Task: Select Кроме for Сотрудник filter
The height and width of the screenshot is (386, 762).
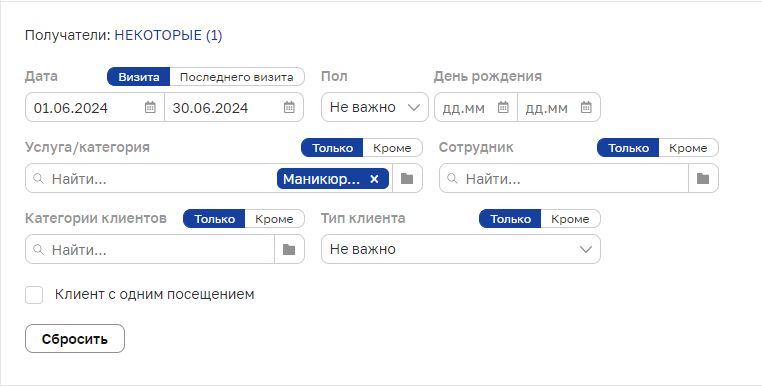Action: pos(688,148)
